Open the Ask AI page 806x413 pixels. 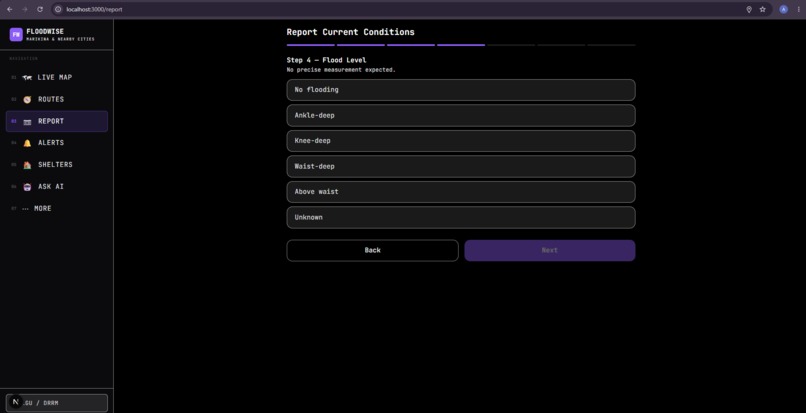57,187
